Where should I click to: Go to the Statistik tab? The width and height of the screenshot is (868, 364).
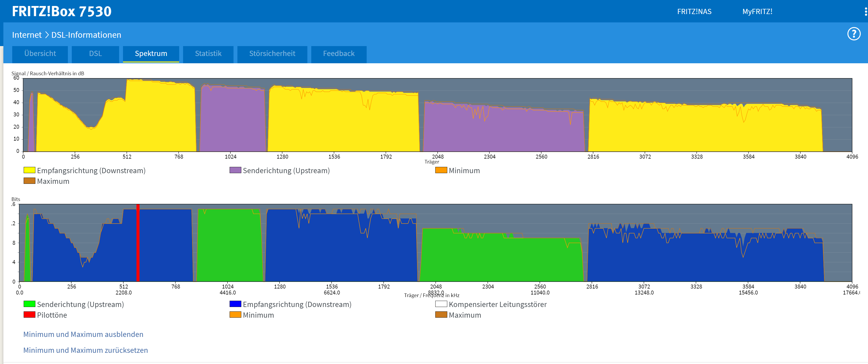(x=208, y=54)
